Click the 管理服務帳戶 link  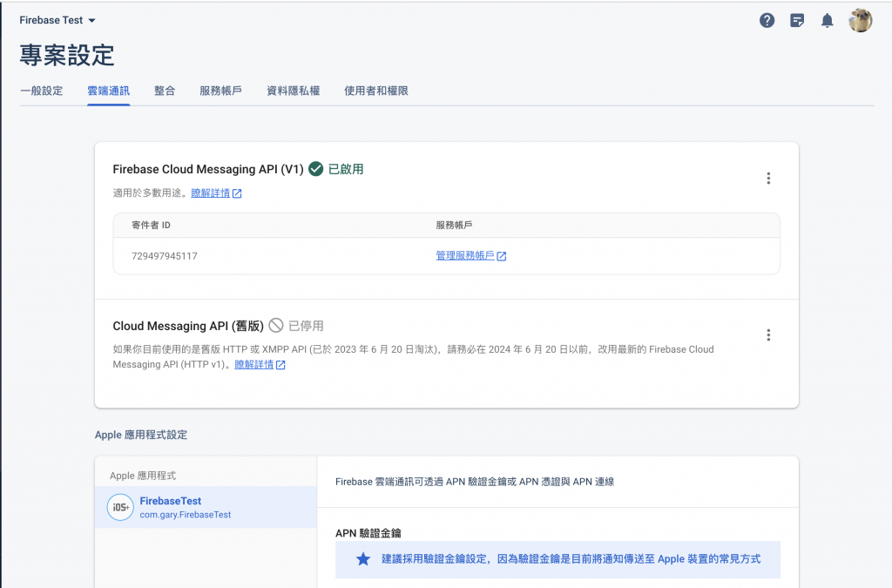465,256
